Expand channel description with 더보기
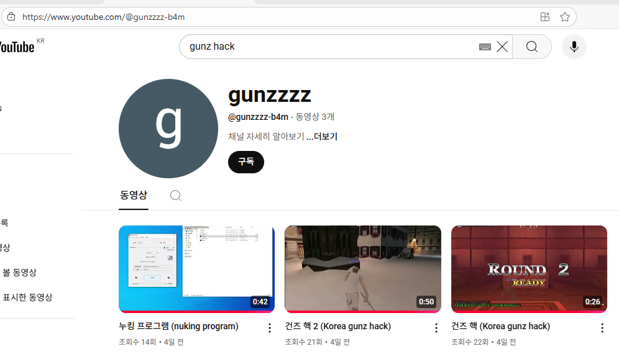Image resolution: width=619 pixels, height=364 pixels. tap(322, 137)
